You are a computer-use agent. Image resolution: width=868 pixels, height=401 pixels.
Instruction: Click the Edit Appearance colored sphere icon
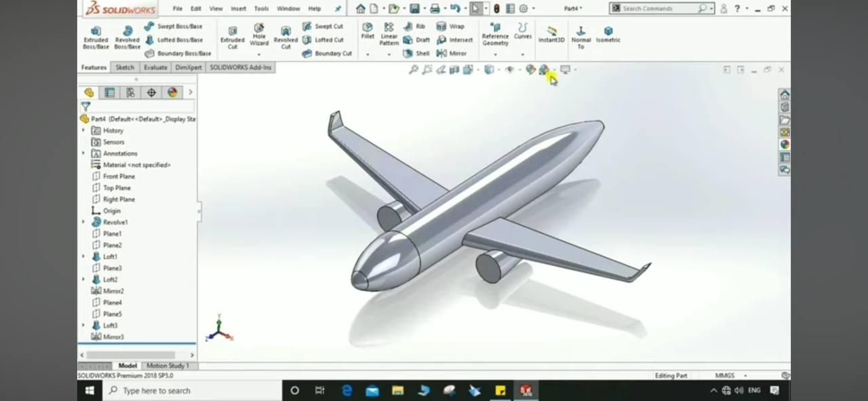point(530,69)
